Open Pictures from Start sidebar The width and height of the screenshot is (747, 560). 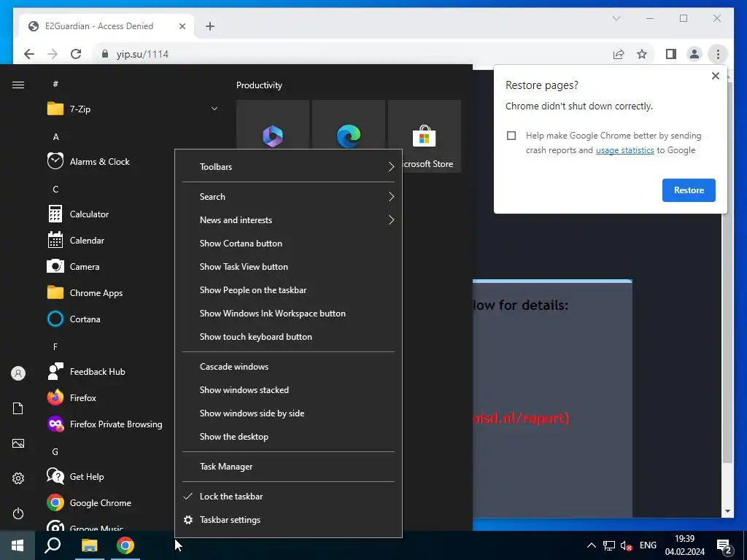tap(18, 443)
